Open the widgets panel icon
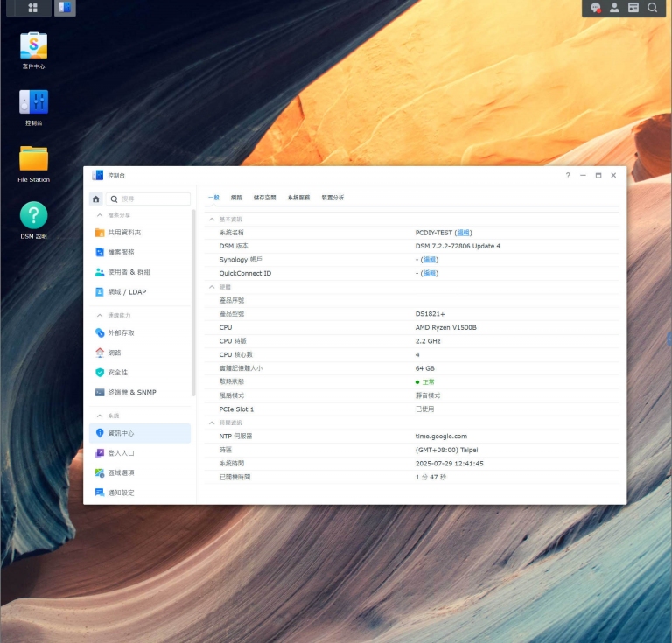672x643 pixels. (x=633, y=8)
